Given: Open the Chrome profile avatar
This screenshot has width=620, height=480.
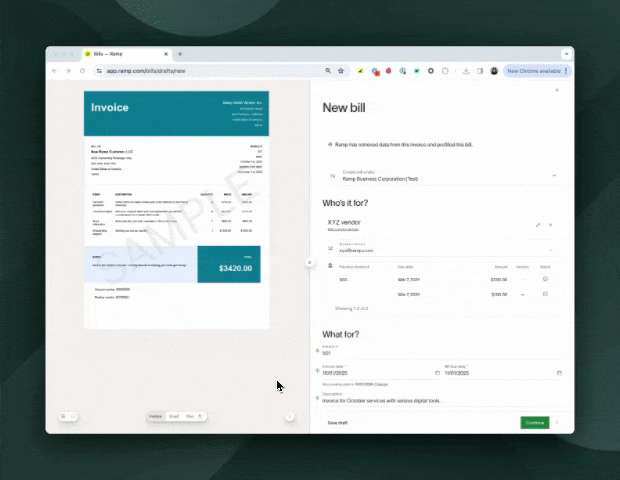Looking at the screenshot, I should [494, 71].
